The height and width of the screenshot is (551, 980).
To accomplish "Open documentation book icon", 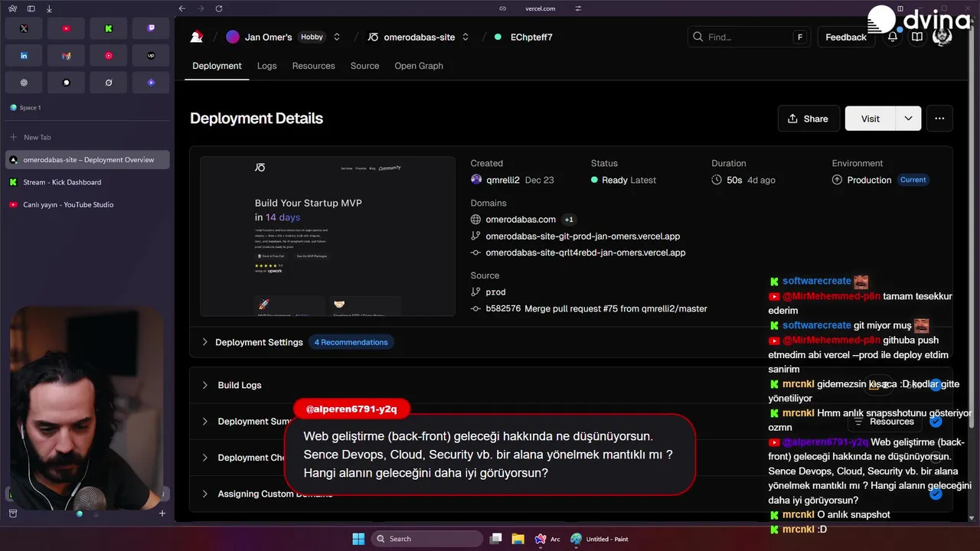I will (x=916, y=37).
